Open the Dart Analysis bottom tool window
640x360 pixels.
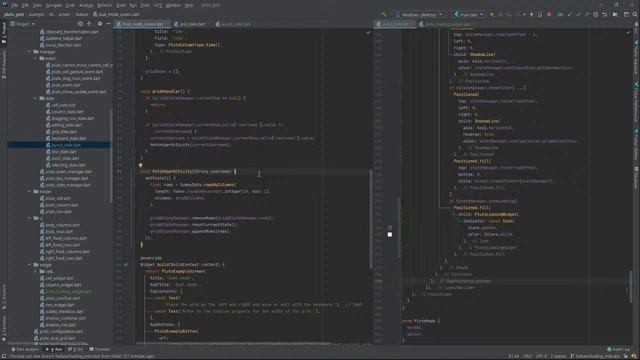point(25,349)
